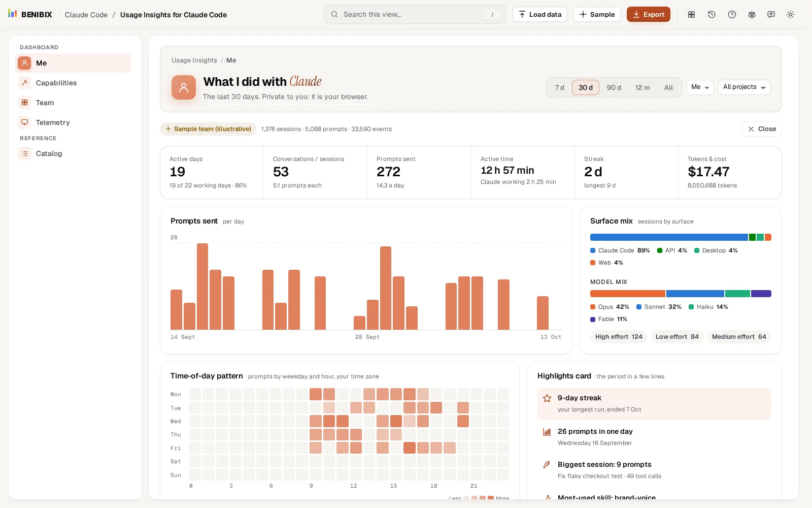The height and width of the screenshot is (508, 812).
Task: Click the blue Claude Code surface bar segment
Action: (669, 237)
